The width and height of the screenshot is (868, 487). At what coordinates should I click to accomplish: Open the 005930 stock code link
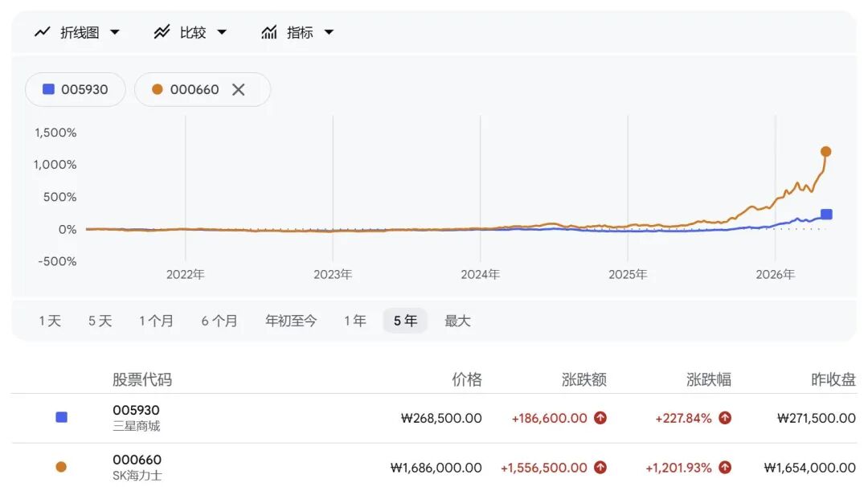click(136, 410)
